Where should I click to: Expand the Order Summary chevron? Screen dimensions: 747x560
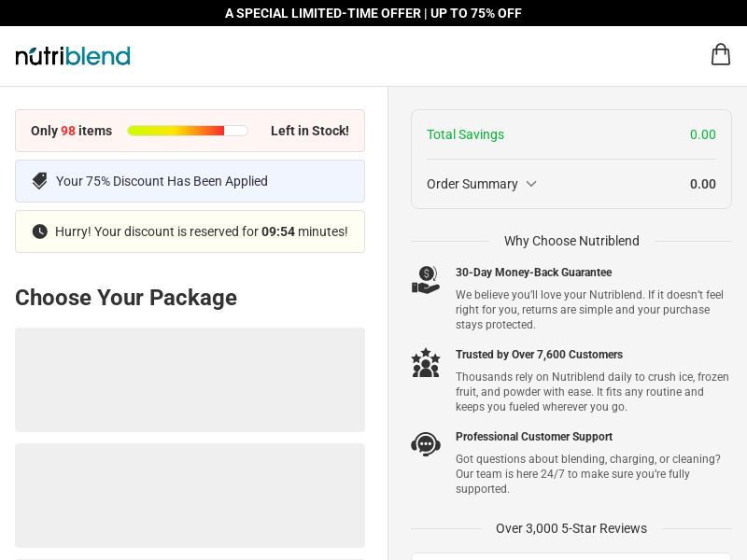(531, 184)
